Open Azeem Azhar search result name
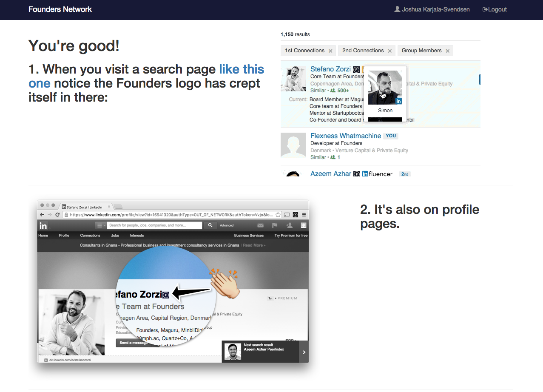The width and height of the screenshot is (543, 392). click(x=331, y=173)
